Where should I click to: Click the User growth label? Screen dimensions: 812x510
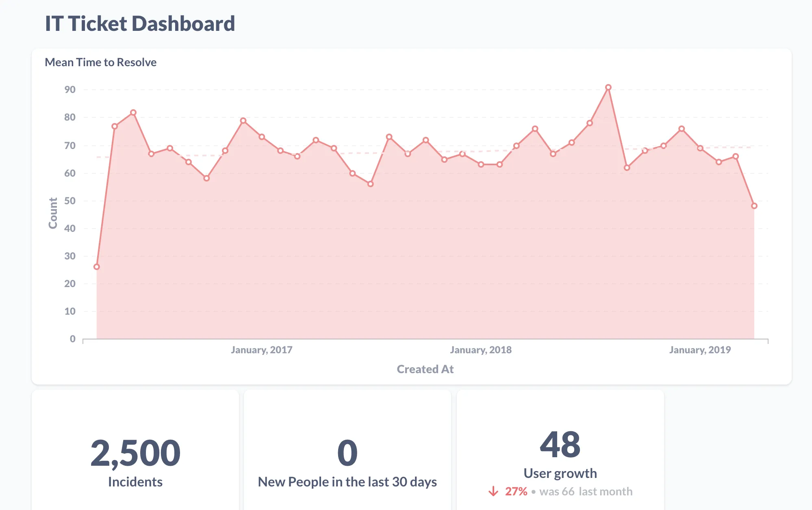(x=560, y=473)
